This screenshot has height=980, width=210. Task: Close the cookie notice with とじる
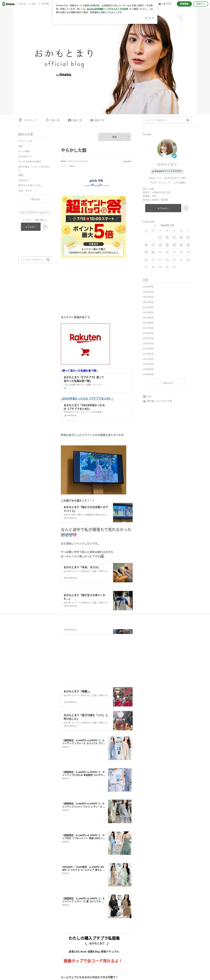(149, 18)
